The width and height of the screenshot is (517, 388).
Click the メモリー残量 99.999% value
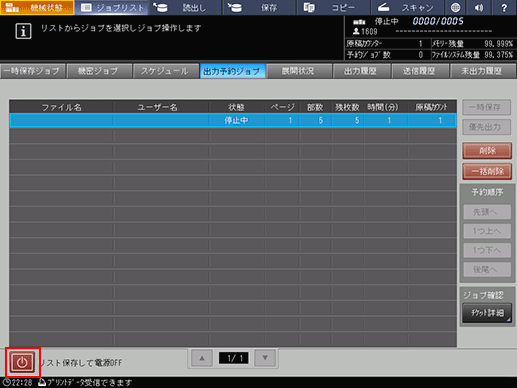[498, 44]
